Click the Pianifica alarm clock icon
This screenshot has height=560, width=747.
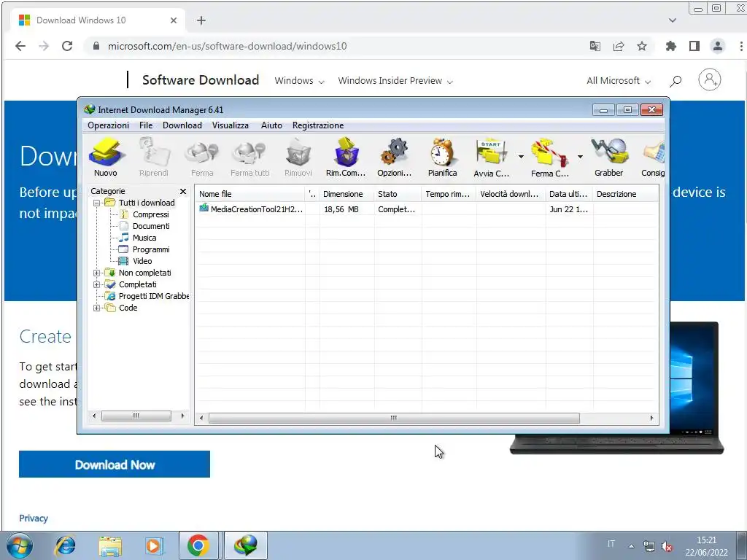click(442, 157)
